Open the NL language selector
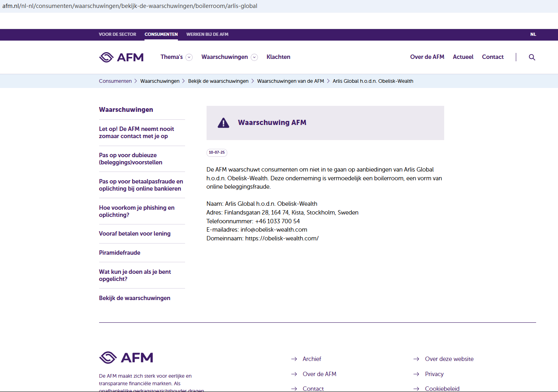 pos(533,35)
